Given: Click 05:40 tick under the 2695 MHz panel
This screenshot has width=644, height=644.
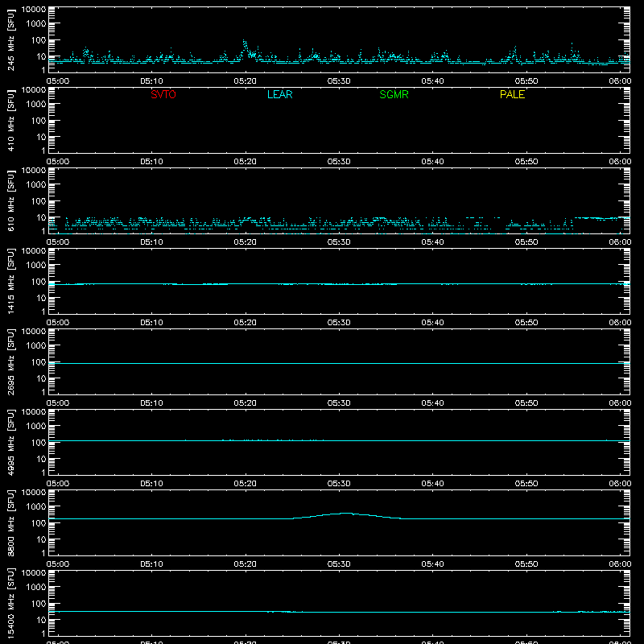Looking at the screenshot, I should coord(432,403).
